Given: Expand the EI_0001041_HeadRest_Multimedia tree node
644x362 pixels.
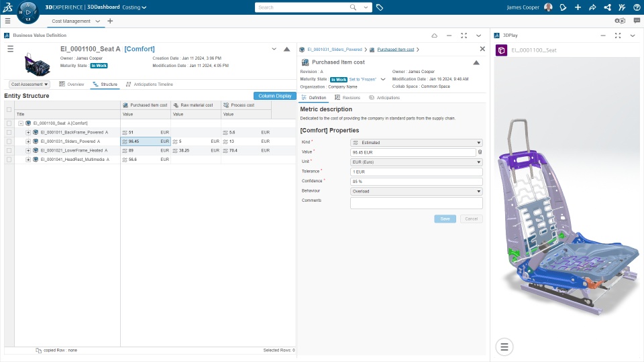Looking at the screenshot, I should tap(28, 160).
